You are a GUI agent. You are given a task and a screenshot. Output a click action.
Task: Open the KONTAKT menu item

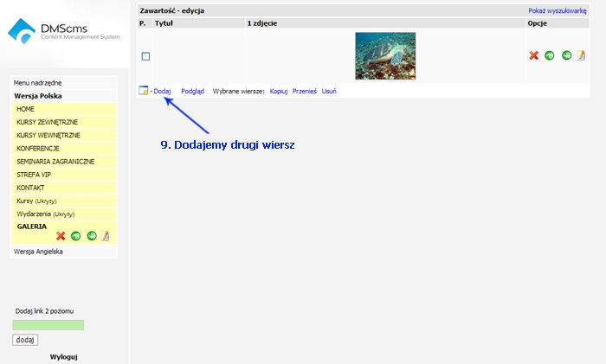tap(64, 188)
